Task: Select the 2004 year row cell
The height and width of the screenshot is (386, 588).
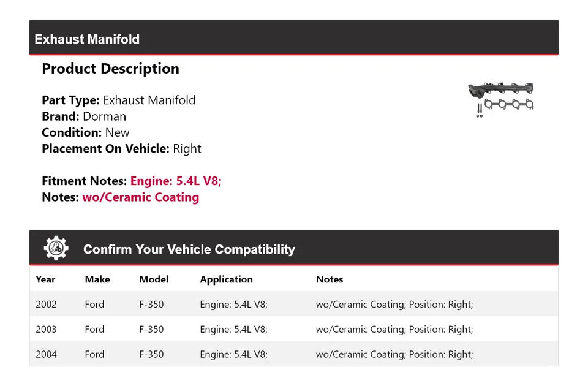Action: (x=46, y=355)
